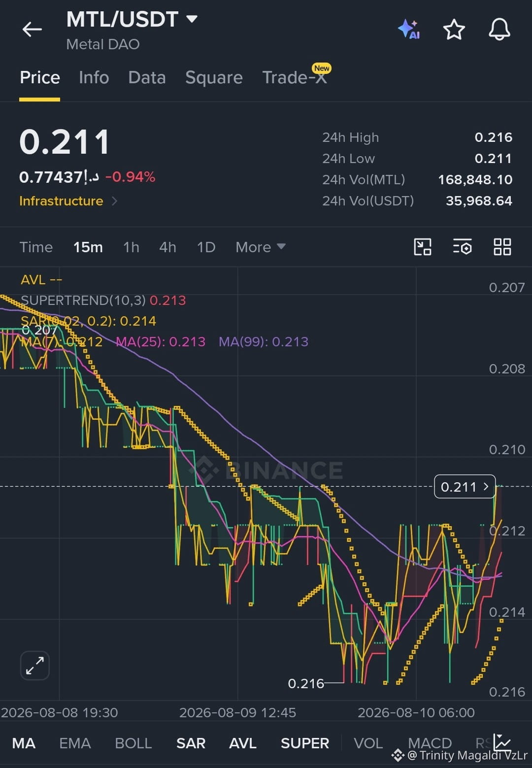Toggle the EMA indicator

tap(75, 743)
